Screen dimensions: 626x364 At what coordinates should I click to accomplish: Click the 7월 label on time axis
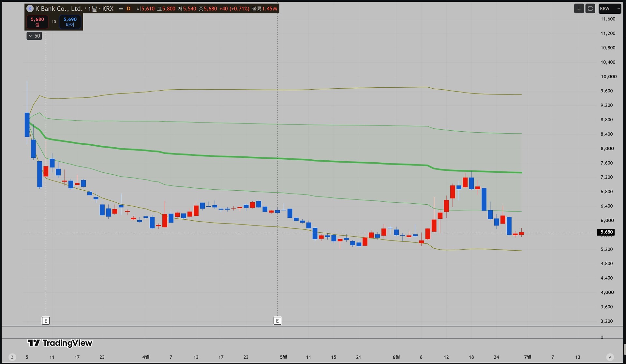(x=528, y=357)
